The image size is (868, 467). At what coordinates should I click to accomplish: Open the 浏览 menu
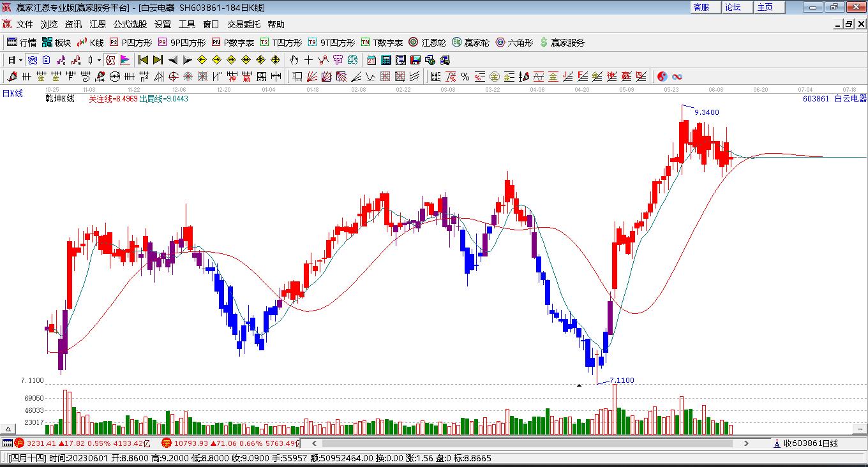click(x=49, y=24)
